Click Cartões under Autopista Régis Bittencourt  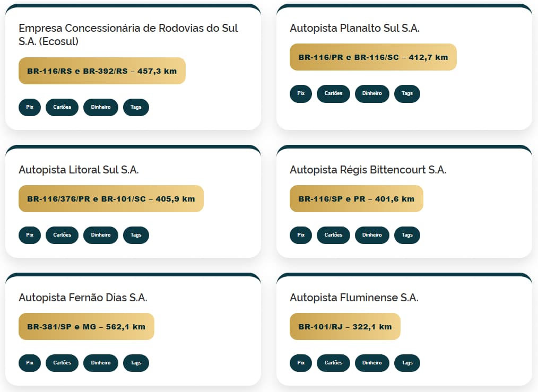pos(333,235)
